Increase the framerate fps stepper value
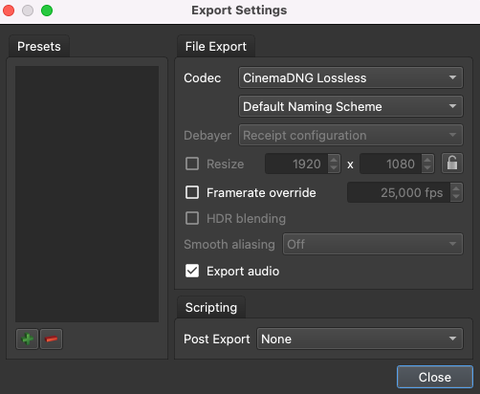 point(456,188)
